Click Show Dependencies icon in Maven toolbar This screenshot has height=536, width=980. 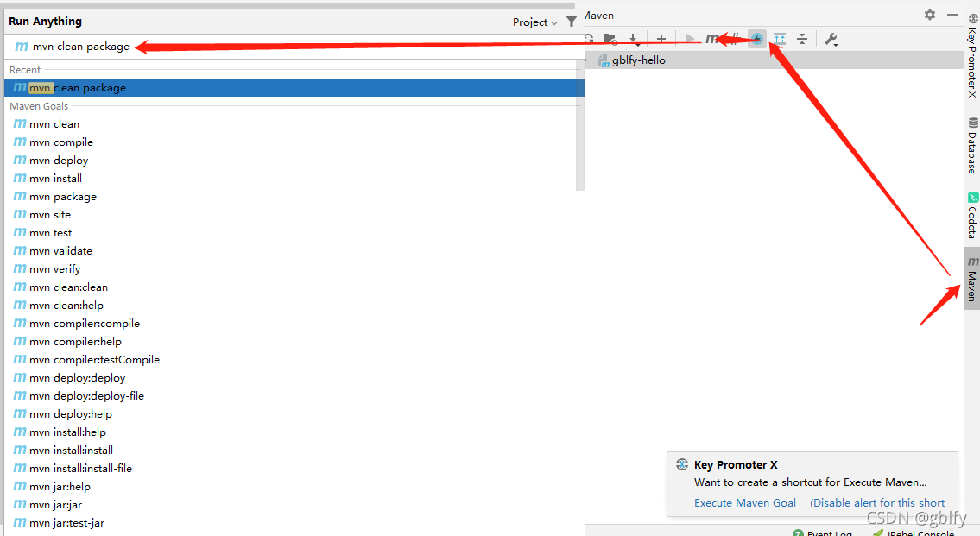(x=780, y=39)
